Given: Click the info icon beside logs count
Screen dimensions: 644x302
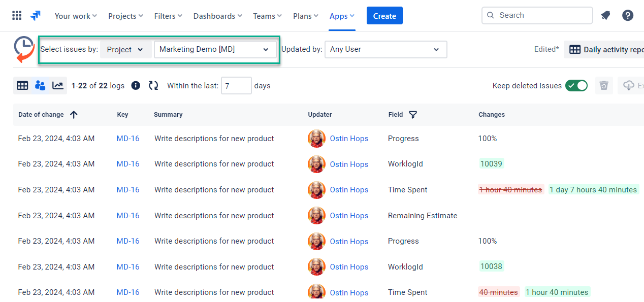Looking at the screenshot, I should click(x=136, y=86).
